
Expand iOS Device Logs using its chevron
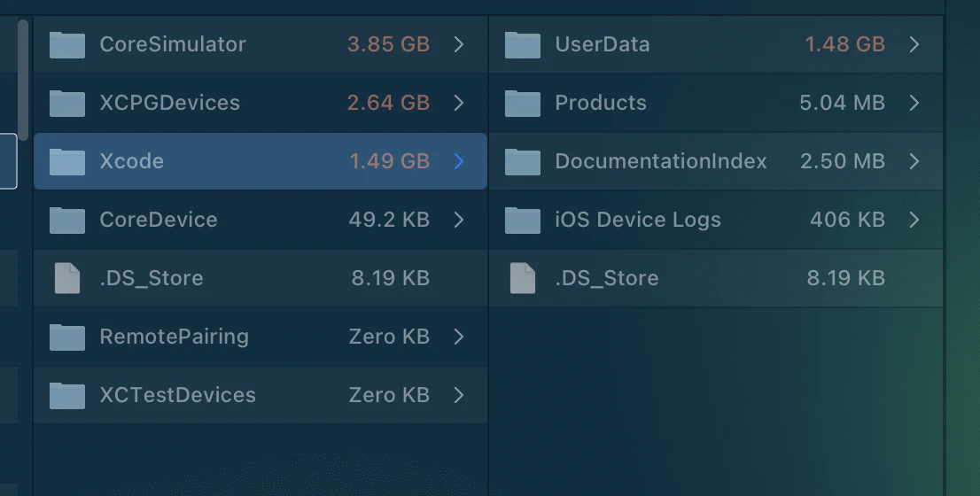(914, 220)
